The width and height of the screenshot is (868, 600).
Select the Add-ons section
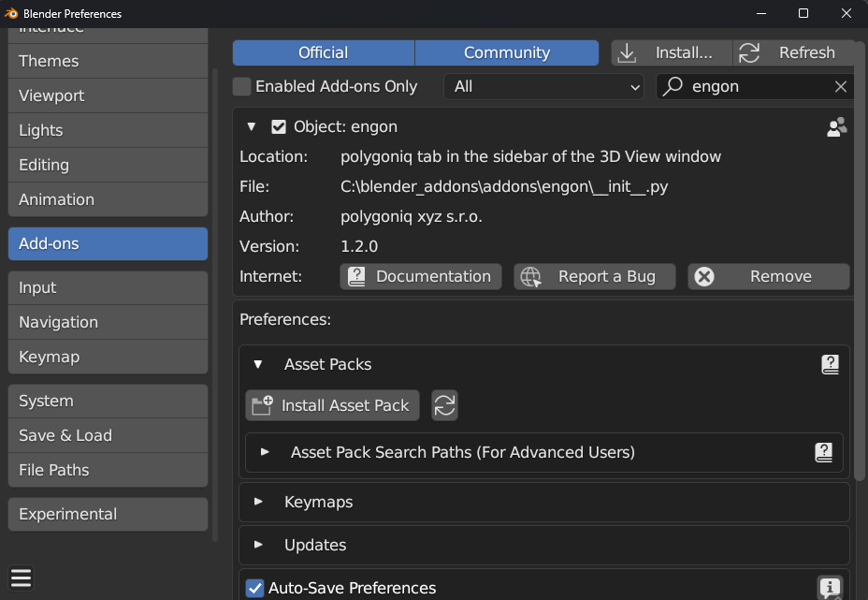coord(108,243)
